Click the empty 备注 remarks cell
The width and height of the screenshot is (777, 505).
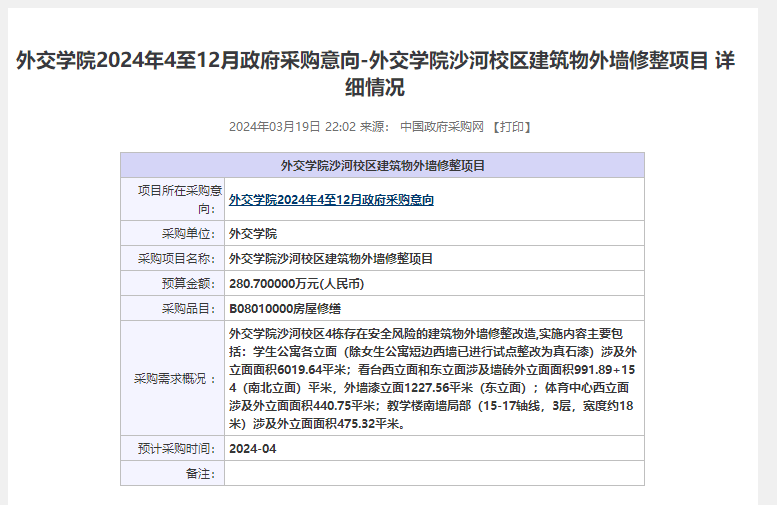(x=433, y=473)
